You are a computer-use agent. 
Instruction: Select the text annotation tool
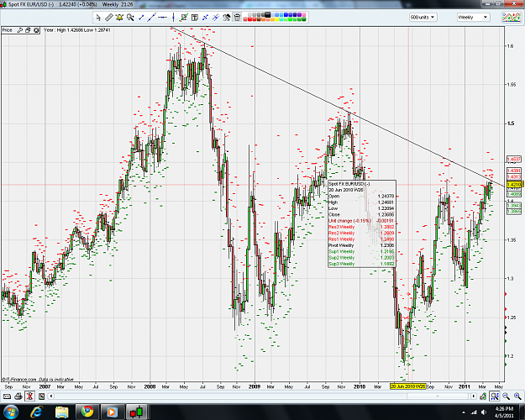click(195, 18)
